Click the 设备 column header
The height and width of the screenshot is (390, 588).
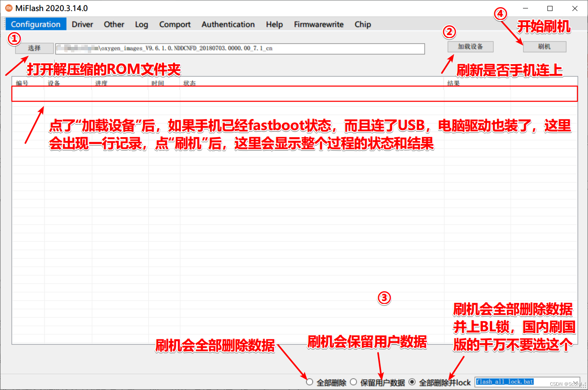(68, 83)
